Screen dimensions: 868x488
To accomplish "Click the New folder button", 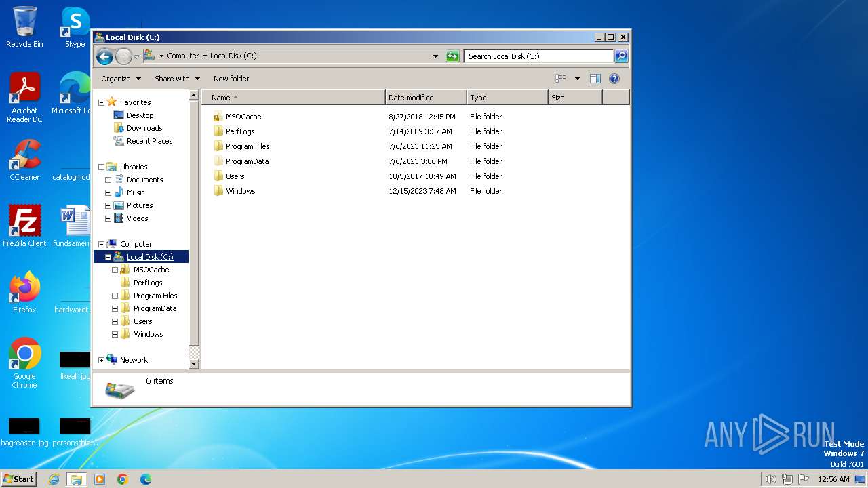I will 231,79.
